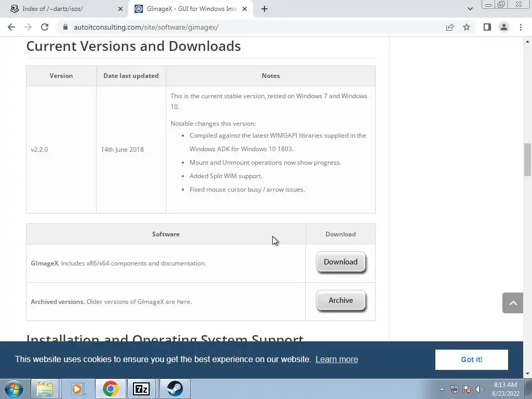Share this page via share icon
The image size is (532, 399).
[x=450, y=27]
